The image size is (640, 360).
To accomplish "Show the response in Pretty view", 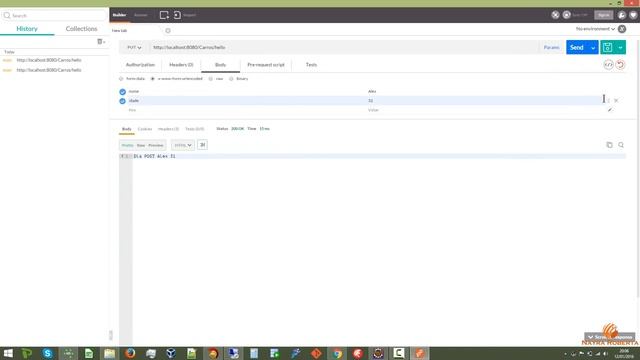I will click(x=127, y=145).
